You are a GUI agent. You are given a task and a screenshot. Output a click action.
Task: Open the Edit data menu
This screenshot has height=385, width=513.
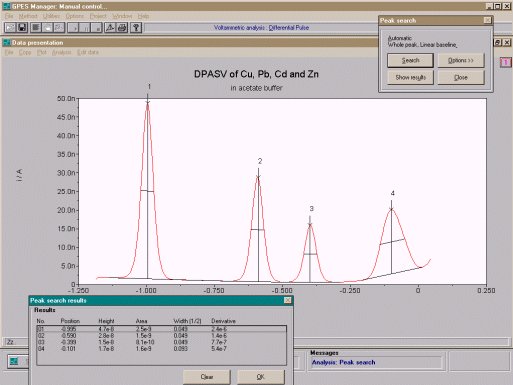coord(88,52)
